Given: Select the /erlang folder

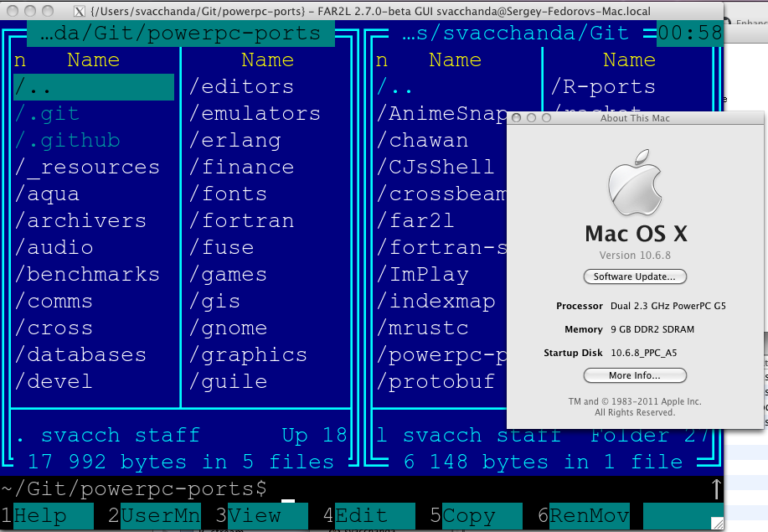Looking at the screenshot, I should click(235, 141).
